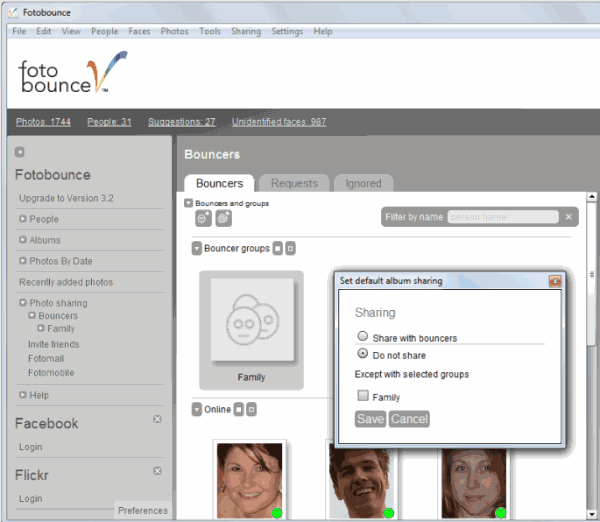Open the Tools menu
The width and height of the screenshot is (600, 522).
tap(210, 31)
